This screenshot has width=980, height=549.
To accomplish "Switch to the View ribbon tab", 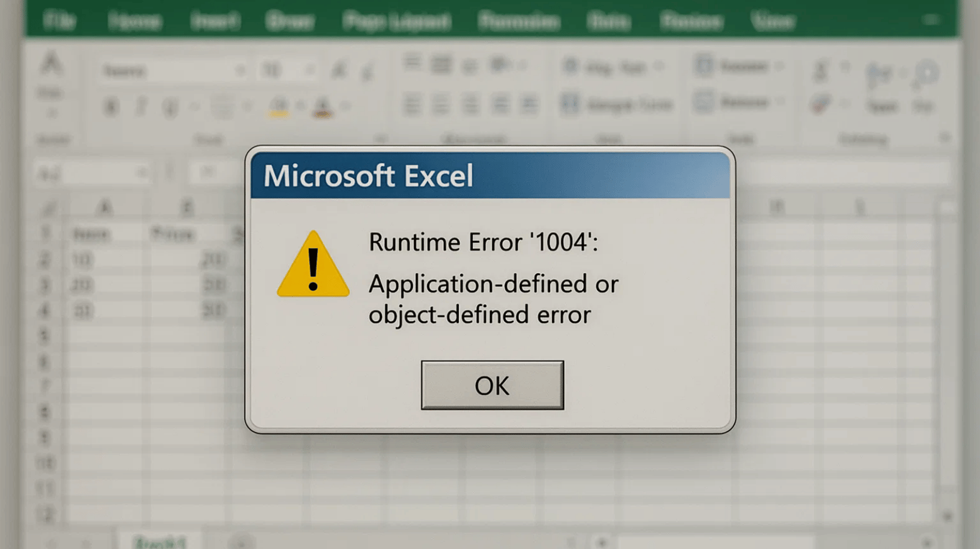I will (x=773, y=21).
